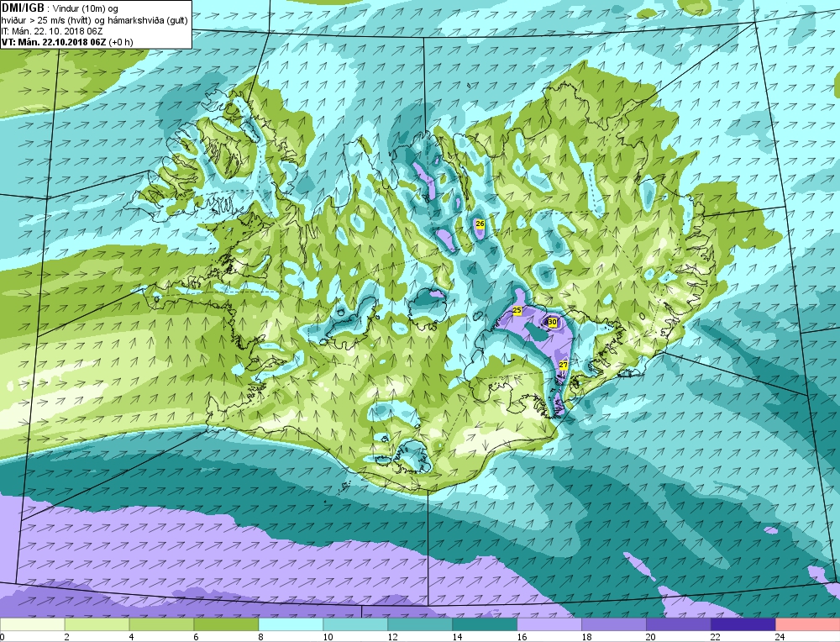
Task: Select the 10–12 m/s aqua swatch
Action: pos(355,625)
